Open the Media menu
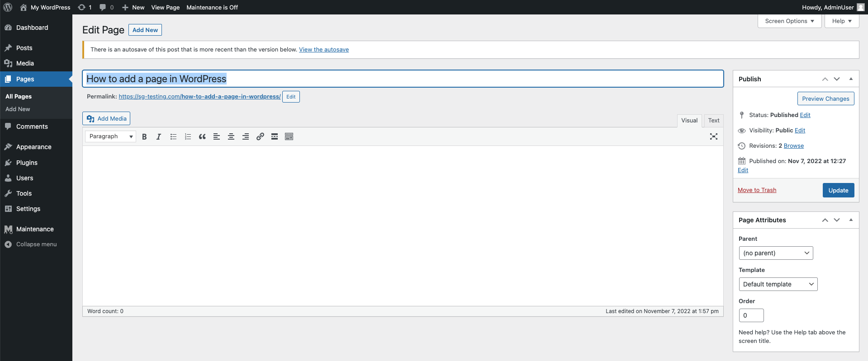Screen dimensions: 868x361 [x=36, y=63]
